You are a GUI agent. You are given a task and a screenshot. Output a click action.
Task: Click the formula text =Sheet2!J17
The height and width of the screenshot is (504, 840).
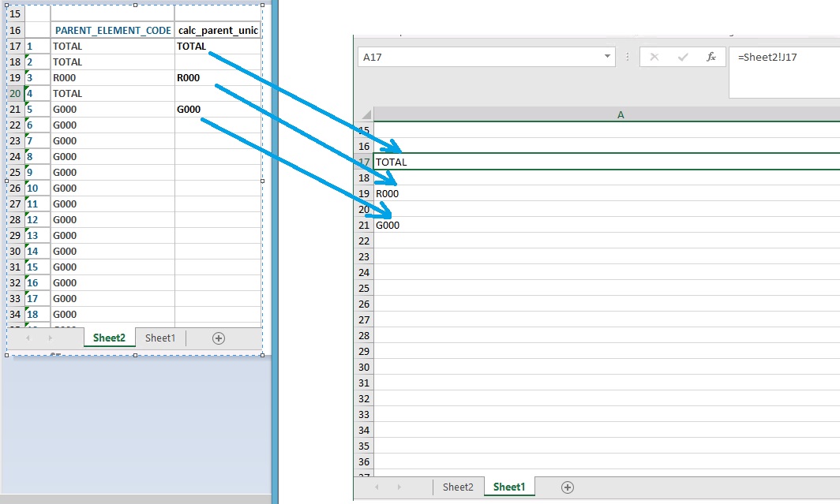[767, 58]
